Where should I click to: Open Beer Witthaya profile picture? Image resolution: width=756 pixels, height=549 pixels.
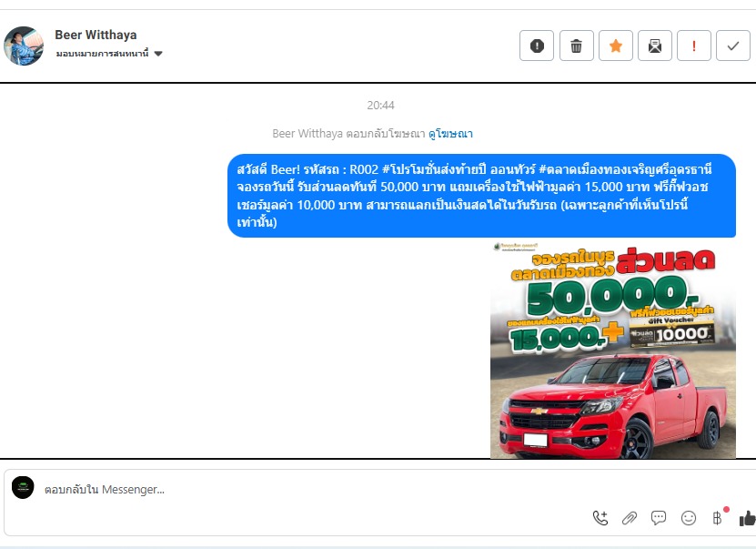pyautogui.click(x=23, y=46)
